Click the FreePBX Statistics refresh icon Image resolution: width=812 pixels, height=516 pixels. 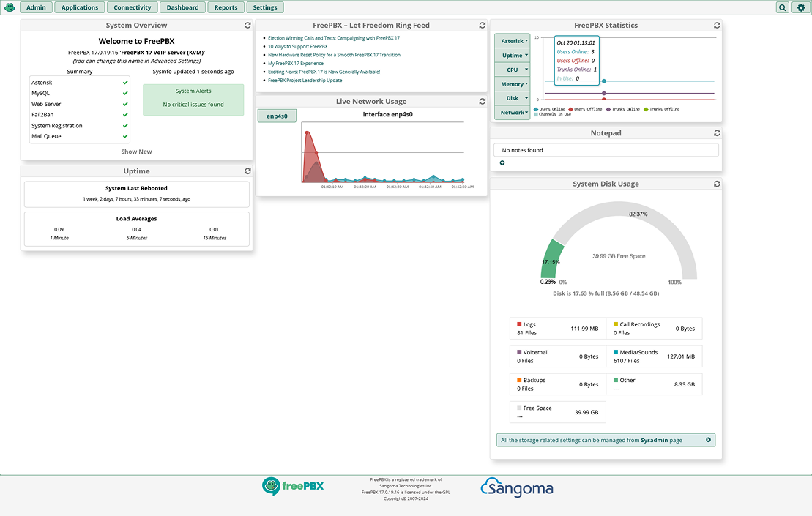coord(717,26)
